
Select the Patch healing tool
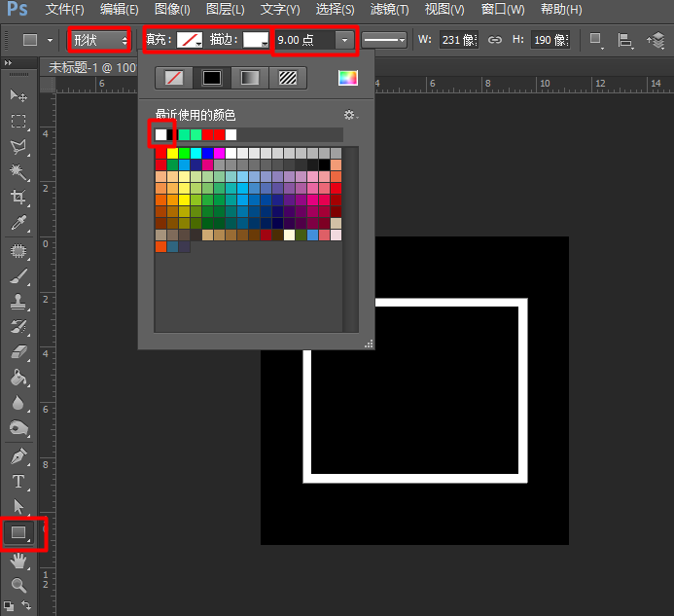(18, 251)
